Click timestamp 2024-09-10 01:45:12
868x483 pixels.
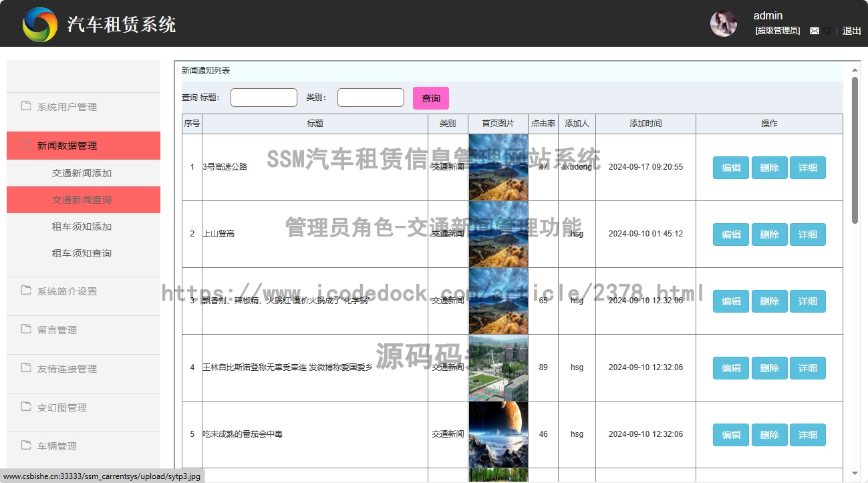(x=645, y=234)
